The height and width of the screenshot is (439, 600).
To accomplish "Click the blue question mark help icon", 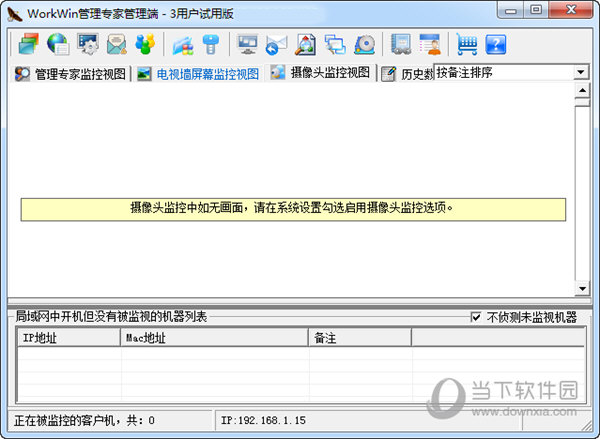I will coord(496,44).
